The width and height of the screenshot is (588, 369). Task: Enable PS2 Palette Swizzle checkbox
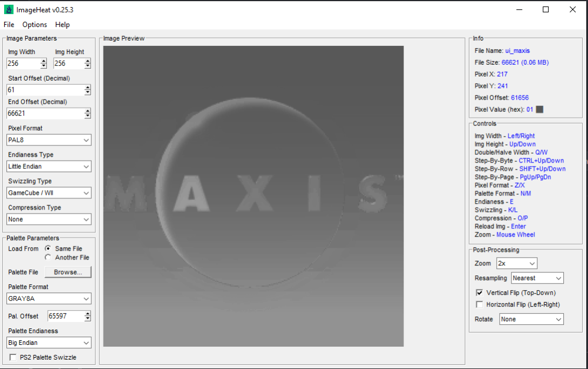[13, 357]
